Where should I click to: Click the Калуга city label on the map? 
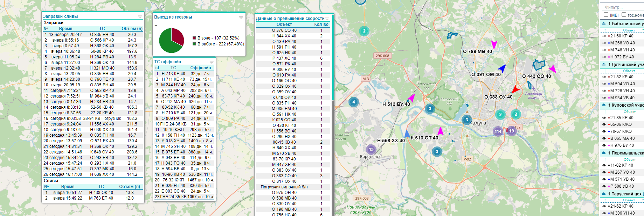point(478,123)
